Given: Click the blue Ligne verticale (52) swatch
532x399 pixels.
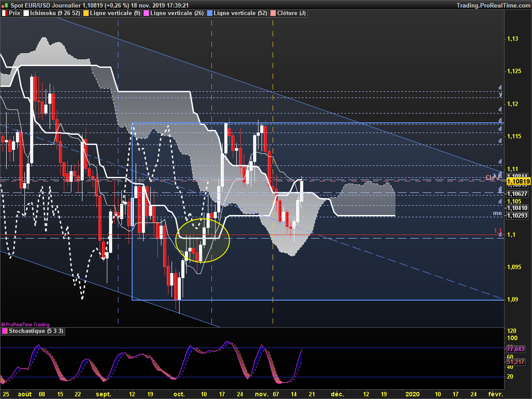Looking at the screenshot, I should coord(209,13).
